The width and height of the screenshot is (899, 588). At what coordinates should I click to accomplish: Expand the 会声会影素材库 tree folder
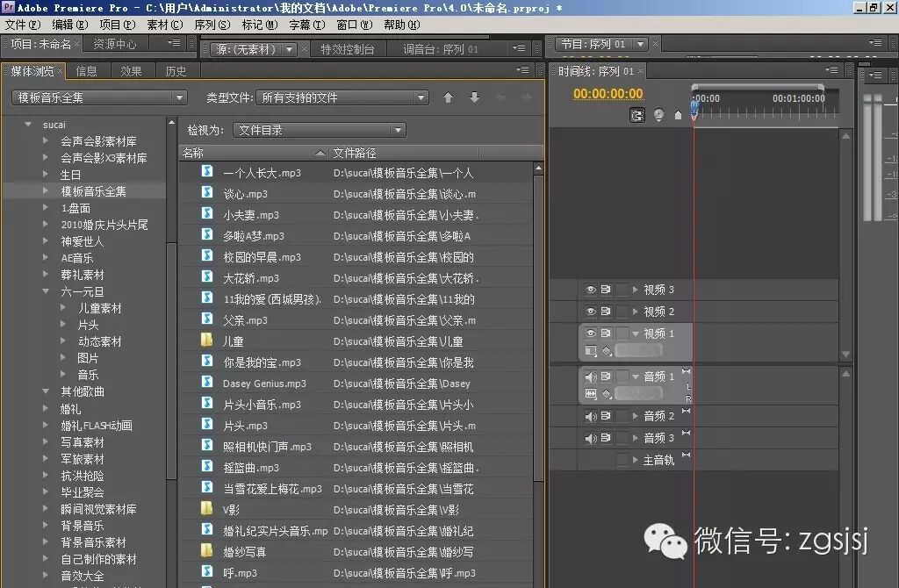coord(46,140)
